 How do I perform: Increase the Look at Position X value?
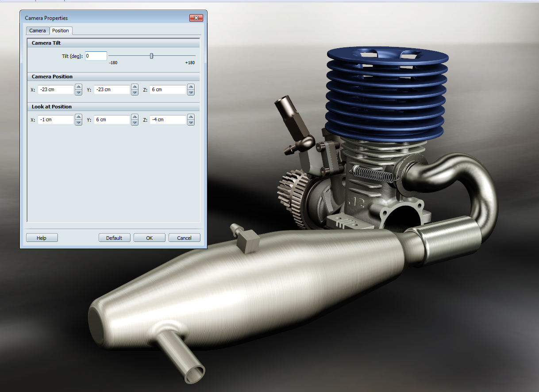[78, 117]
